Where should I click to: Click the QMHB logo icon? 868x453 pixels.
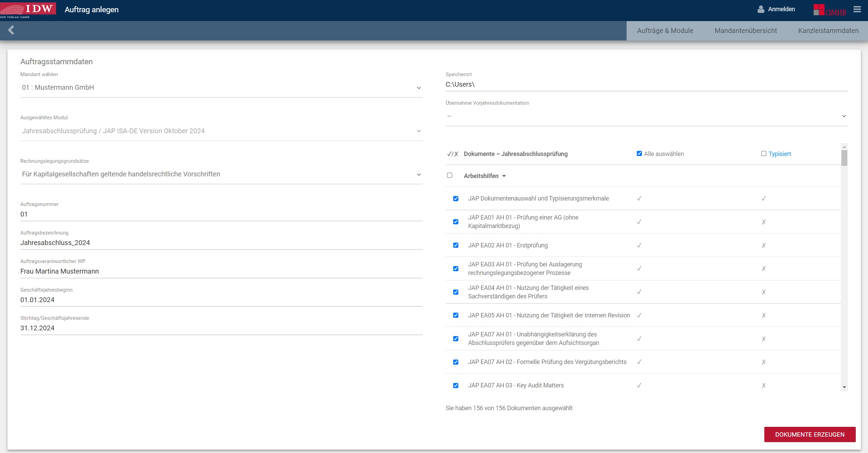click(x=829, y=10)
